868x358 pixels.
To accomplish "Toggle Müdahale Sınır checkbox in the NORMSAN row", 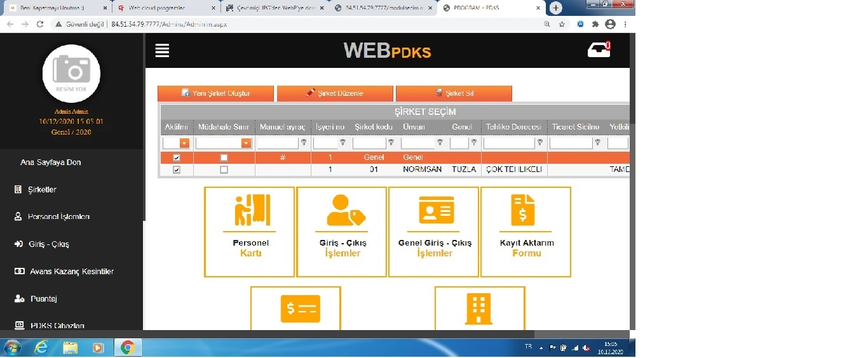I will pyautogui.click(x=224, y=170).
